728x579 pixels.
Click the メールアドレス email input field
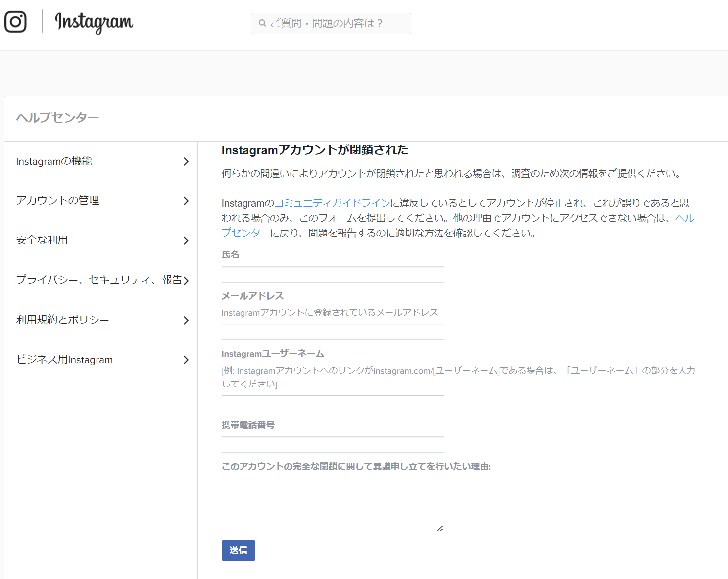click(x=333, y=332)
